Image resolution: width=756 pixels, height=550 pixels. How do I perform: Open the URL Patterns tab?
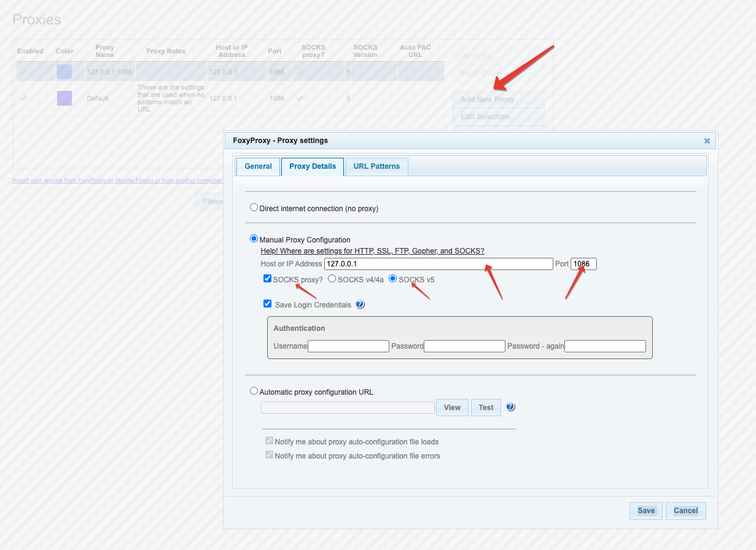tap(376, 166)
